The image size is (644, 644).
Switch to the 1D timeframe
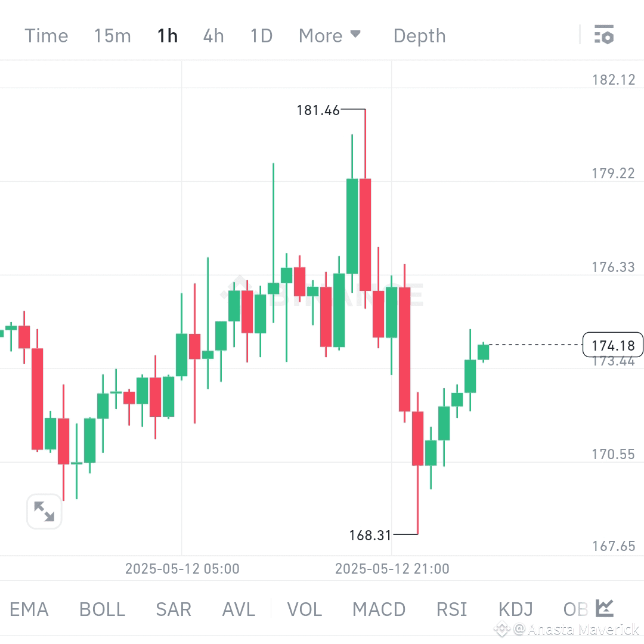[x=261, y=35]
